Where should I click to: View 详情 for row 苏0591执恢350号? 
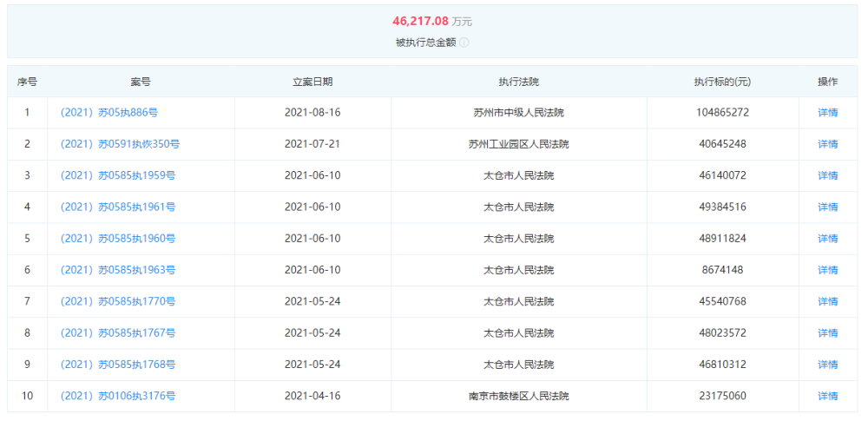coord(827,144)
